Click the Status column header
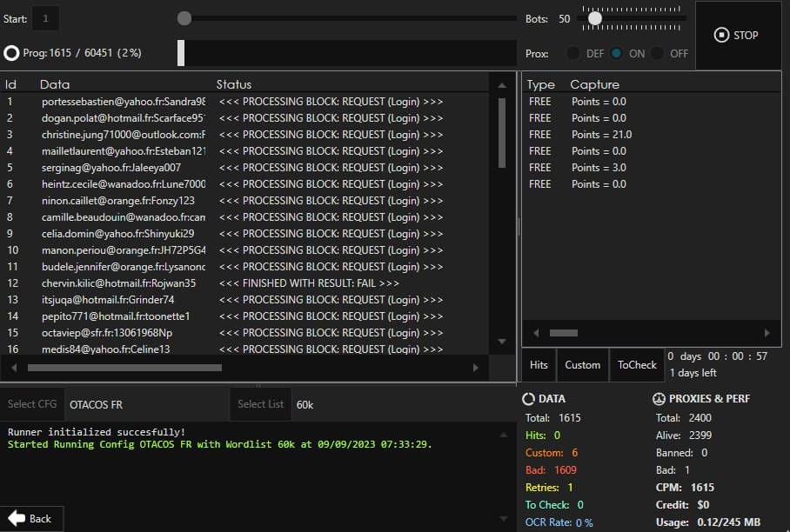 233,84
